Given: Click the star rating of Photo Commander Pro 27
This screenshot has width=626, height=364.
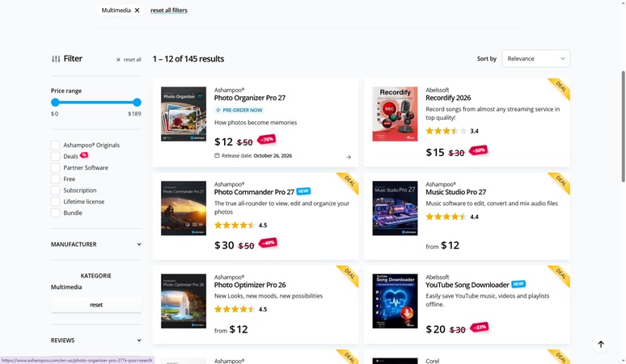Looking at the screenshot, I should 235,225.
